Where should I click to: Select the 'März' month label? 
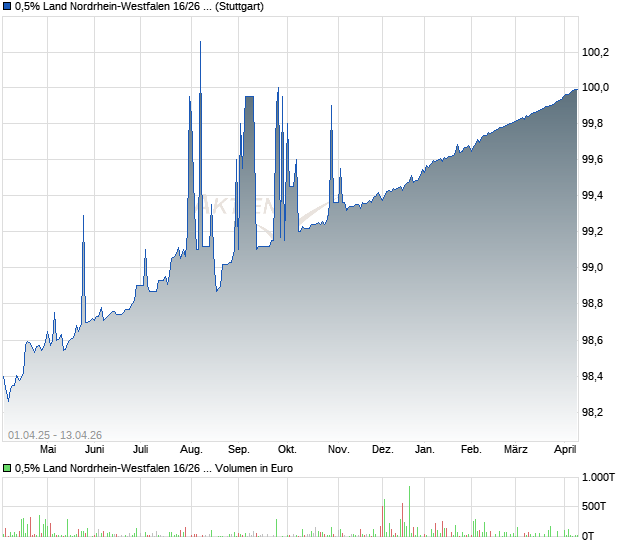pyautogui.click(x=516, y=450)
